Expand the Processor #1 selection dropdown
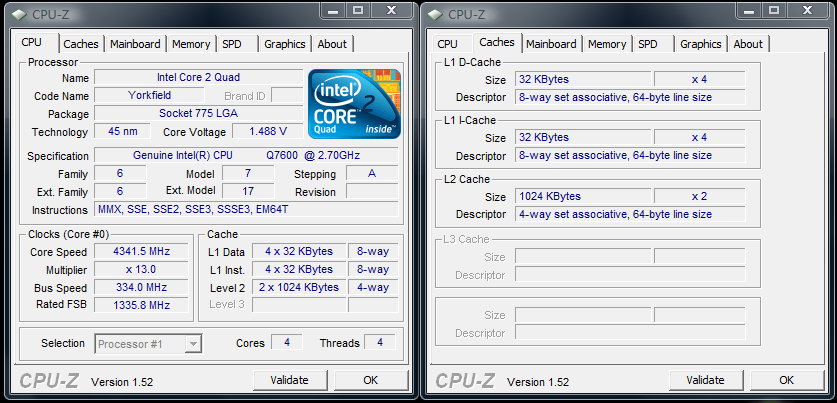This screenshot has width=837, height=403. click(x=193, y=344)
